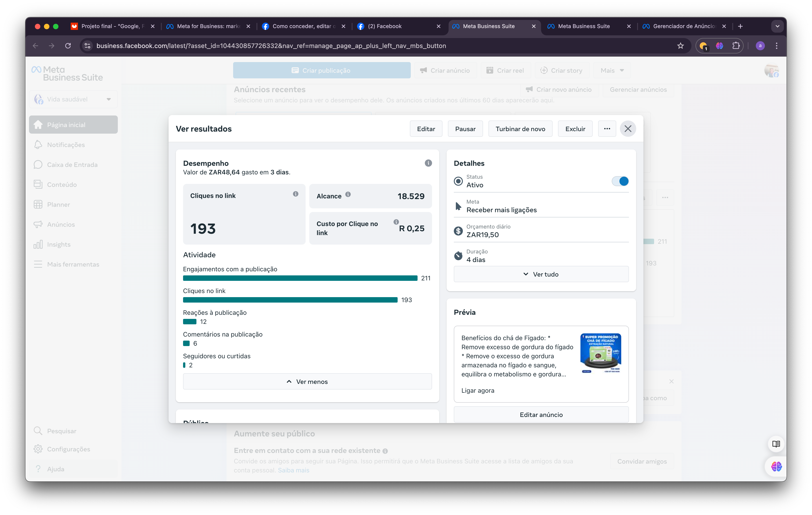Toggle the Ativo status switch
This screenshot has width=812, height=515.
[x=620, y=181]
